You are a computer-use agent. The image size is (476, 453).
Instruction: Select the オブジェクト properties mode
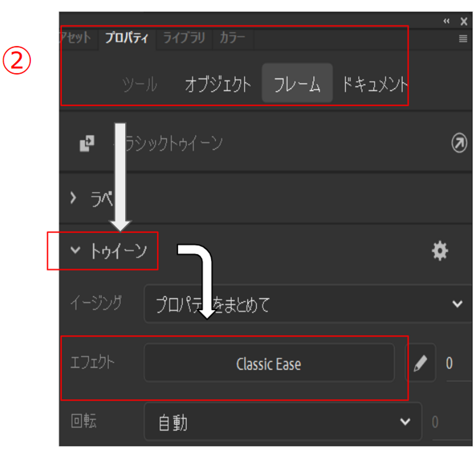[218, 84]
